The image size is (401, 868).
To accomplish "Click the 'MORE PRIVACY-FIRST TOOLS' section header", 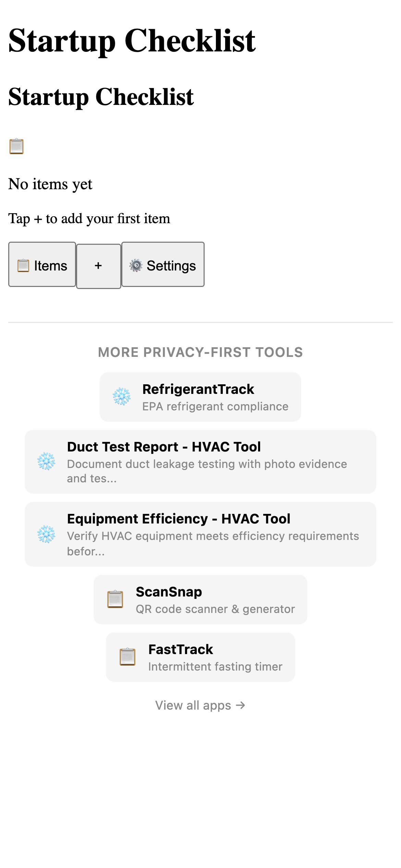I will [200, 352].
